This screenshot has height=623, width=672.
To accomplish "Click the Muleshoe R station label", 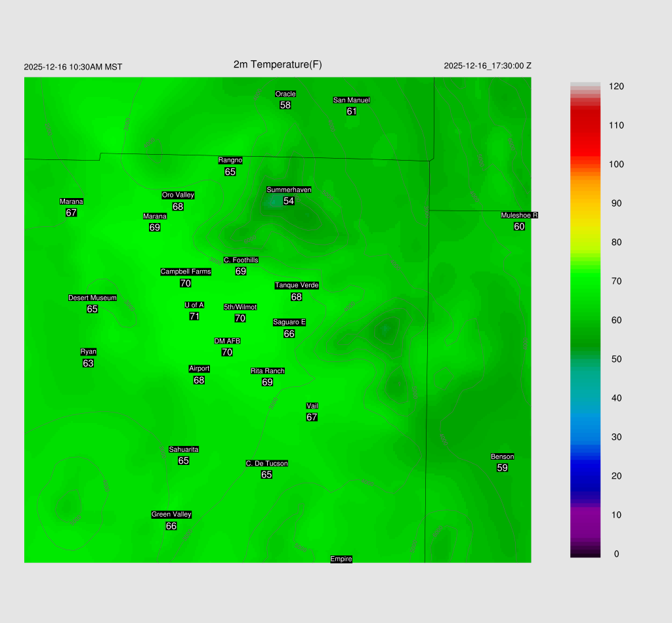I will point(519,215).
